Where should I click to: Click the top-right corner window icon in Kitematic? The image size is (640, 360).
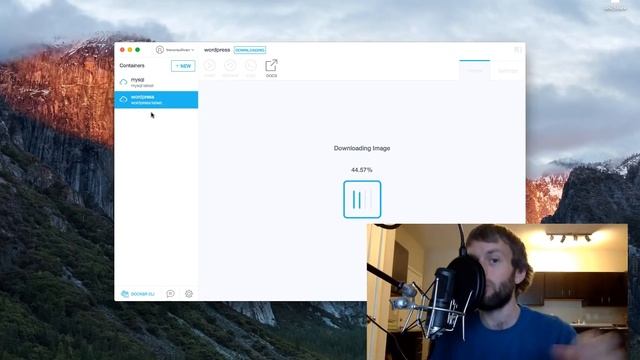point(518,50)
